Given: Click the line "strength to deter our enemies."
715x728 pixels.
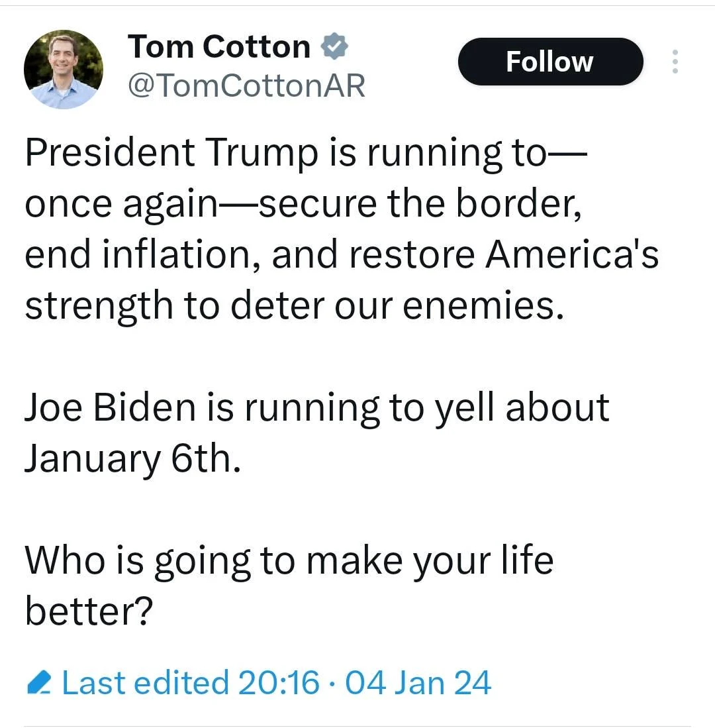Looking at the screenshot, I should (x=294, y=306).
